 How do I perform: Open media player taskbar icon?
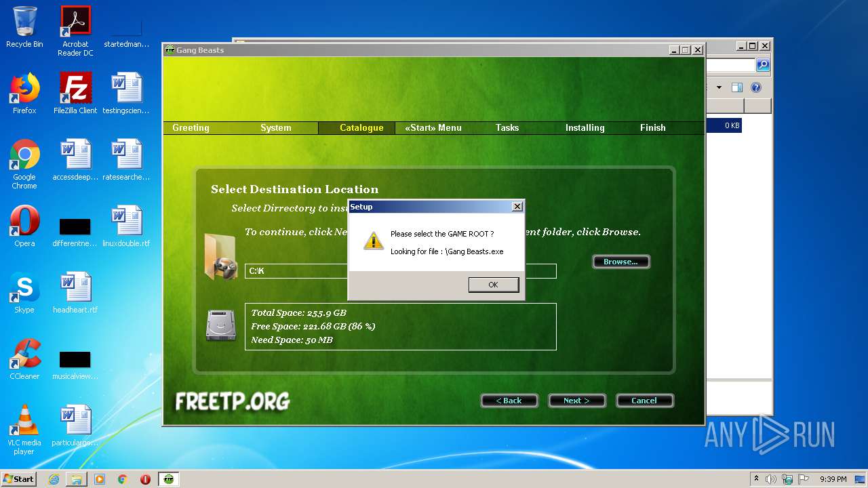(100, 479)
